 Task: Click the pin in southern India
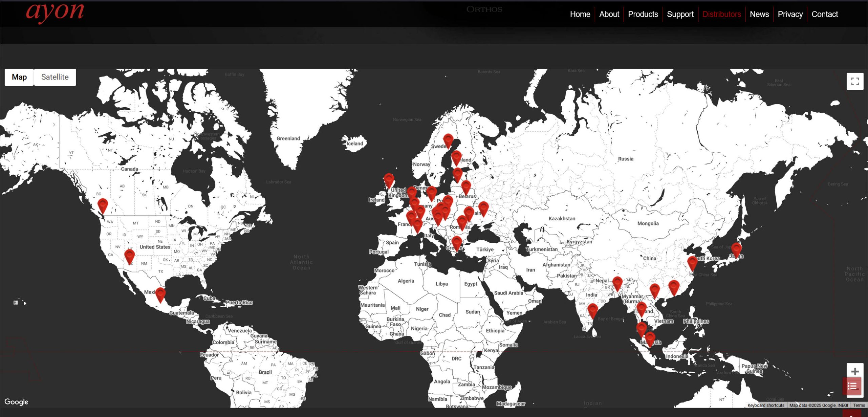click(592, 310)
